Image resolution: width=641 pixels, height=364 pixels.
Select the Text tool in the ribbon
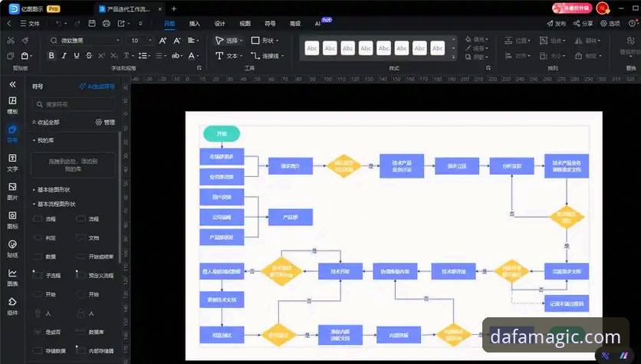tap(228, 56)
